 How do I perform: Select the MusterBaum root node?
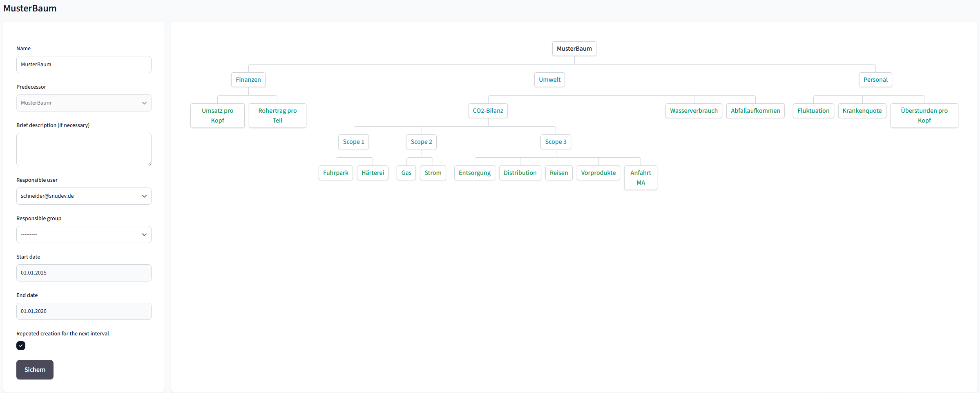[574, 49]
